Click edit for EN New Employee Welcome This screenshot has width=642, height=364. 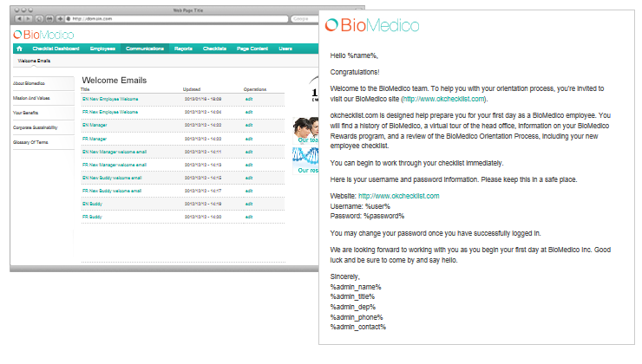click(249, 99)
